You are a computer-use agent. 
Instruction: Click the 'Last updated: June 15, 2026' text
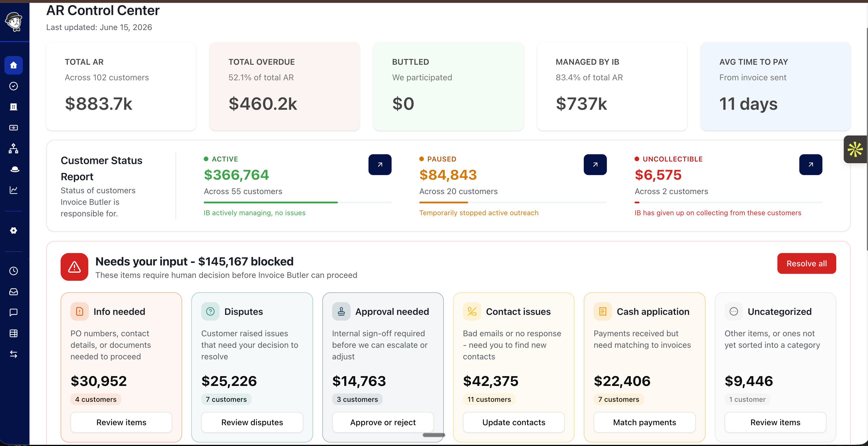coord(99,27)
